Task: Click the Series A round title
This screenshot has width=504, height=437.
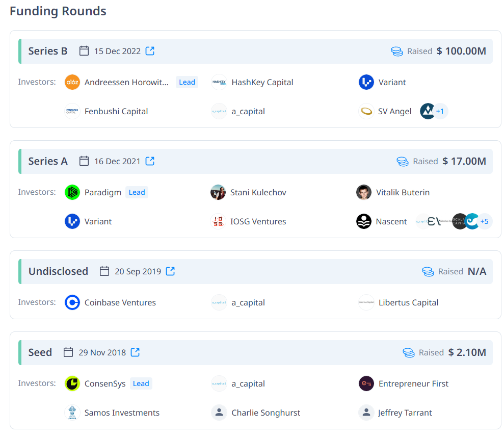Action: click(48, 161)
